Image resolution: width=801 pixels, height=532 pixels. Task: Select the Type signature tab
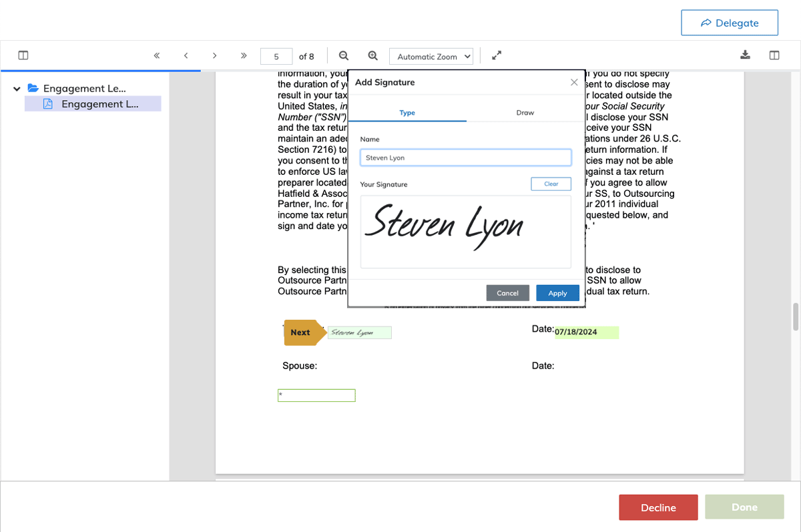407,113
